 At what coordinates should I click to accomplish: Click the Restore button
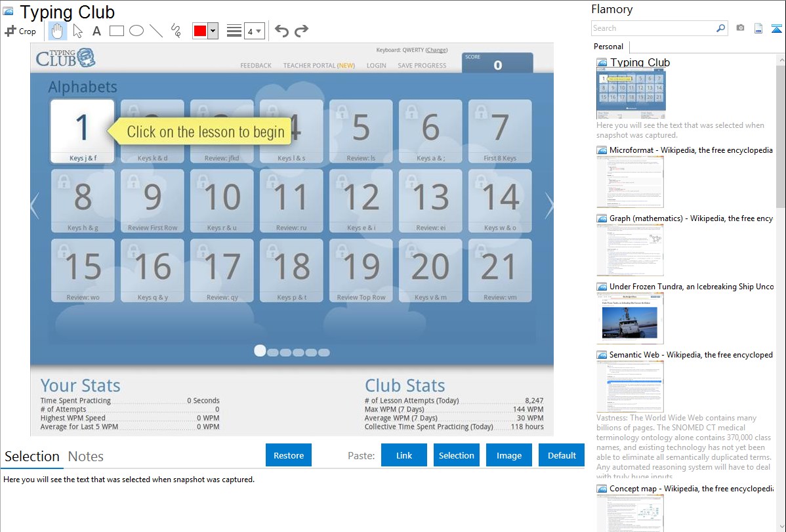click(289, 455)
